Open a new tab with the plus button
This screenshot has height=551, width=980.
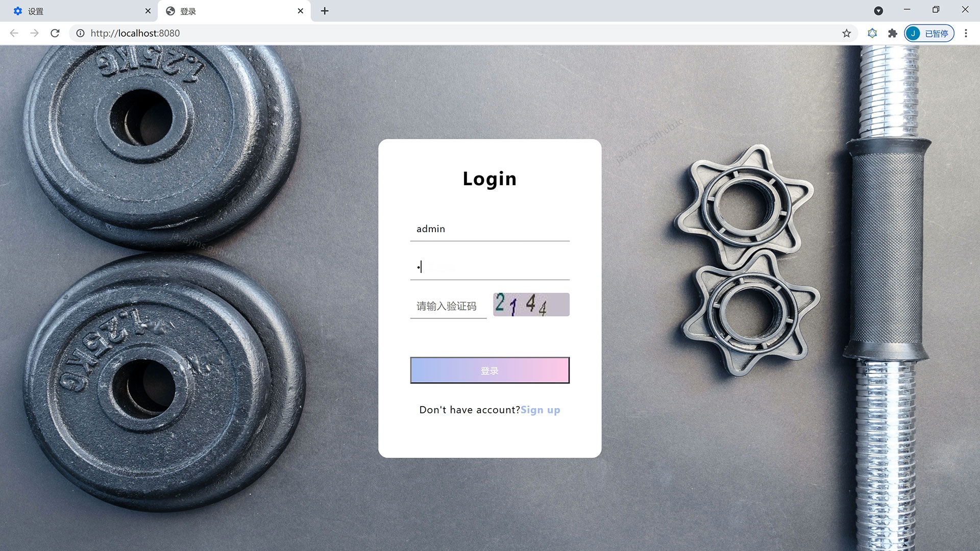[325, 11]
